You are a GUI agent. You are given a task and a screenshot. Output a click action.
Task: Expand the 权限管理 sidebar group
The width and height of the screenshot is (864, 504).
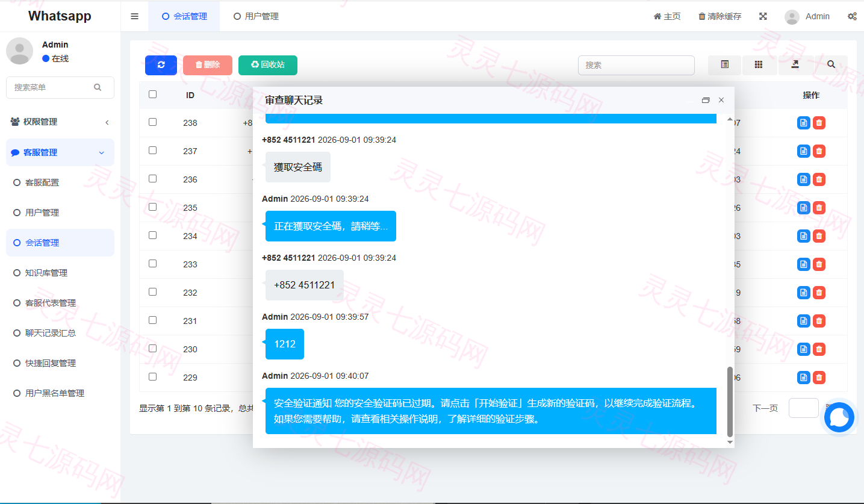pos(60,122)
